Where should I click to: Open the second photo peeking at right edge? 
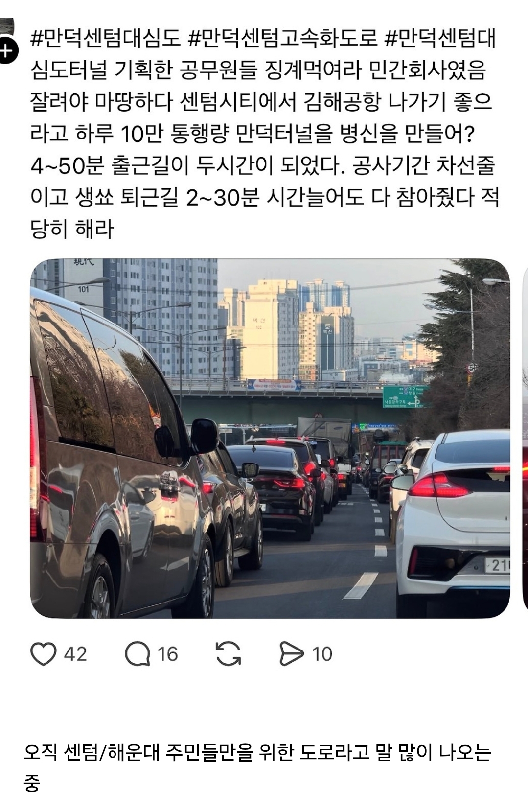click(525, 438)
